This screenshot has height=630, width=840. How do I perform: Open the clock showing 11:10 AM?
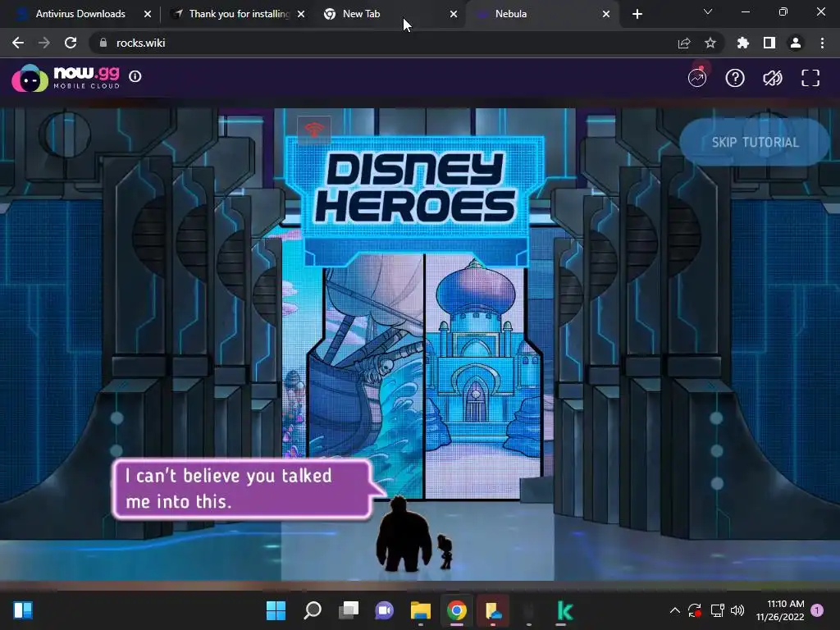click(x=780, y=610)
